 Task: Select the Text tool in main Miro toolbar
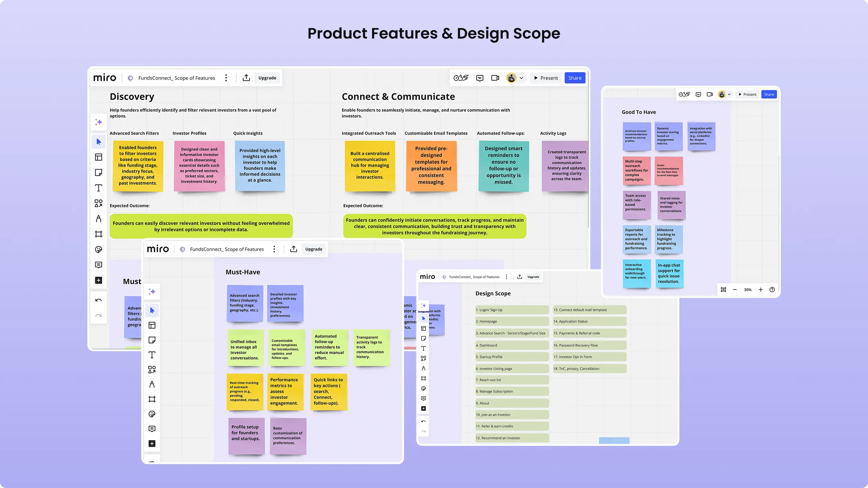click(98, 188)
